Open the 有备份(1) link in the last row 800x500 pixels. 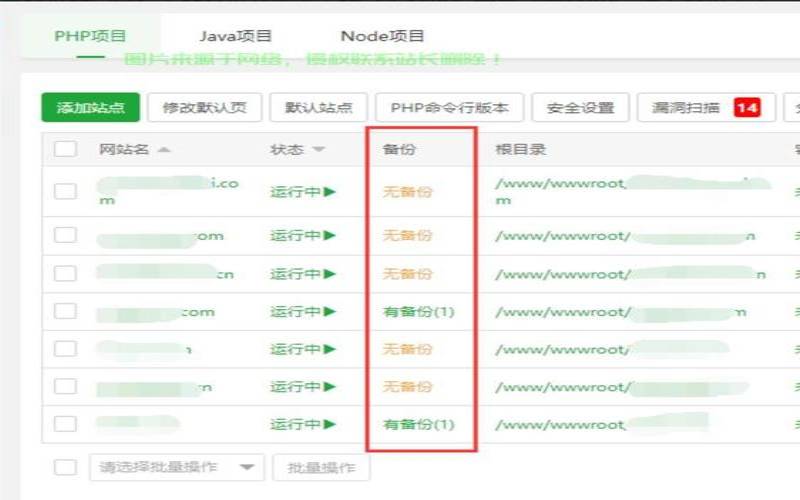pyautogui.click(x=418, y=424)
